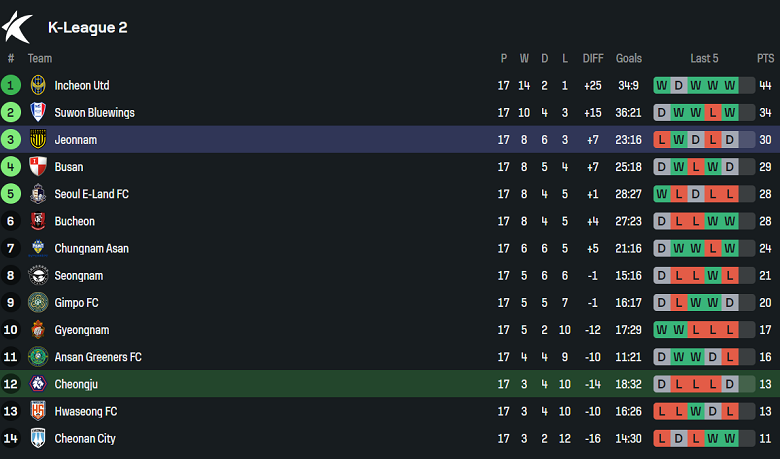This screenshot has height=459, width=780.
Task: Click the Gyeongnam team crest
Action: pos(38,330)
